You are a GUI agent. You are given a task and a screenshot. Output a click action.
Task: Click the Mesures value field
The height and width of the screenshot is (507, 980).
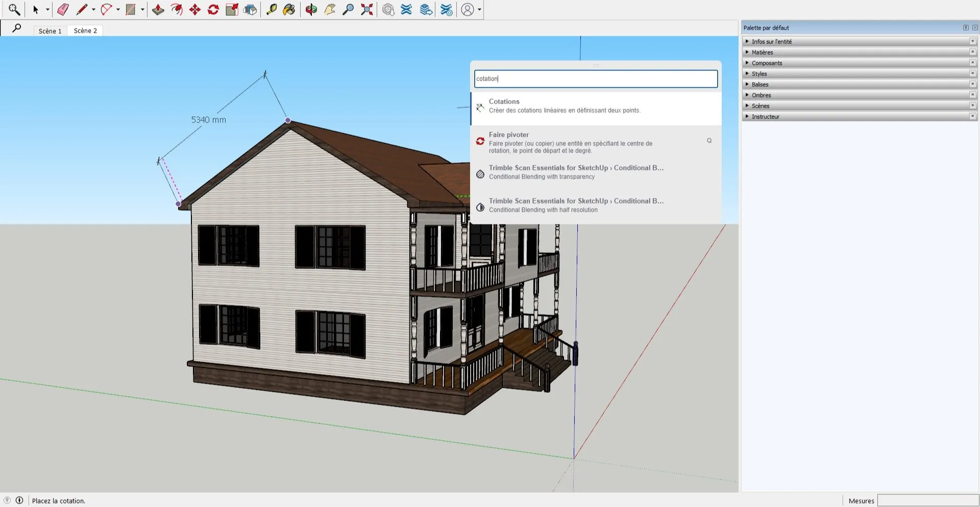point(927,500)
